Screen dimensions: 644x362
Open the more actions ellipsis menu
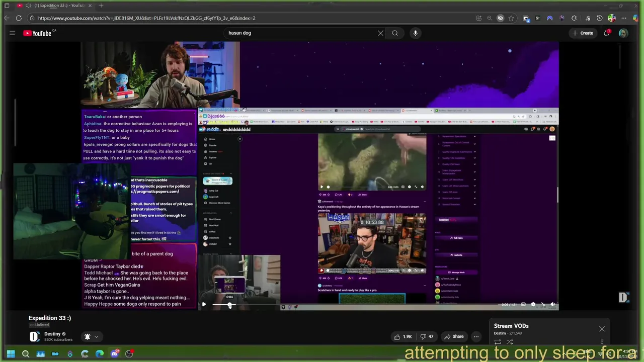pos(476,337)
